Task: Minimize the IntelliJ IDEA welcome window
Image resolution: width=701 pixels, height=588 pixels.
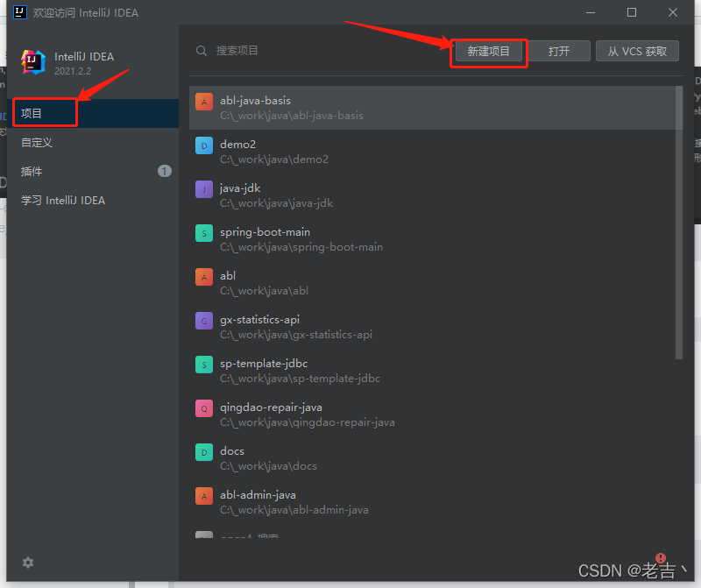Action: coord(591,12)
